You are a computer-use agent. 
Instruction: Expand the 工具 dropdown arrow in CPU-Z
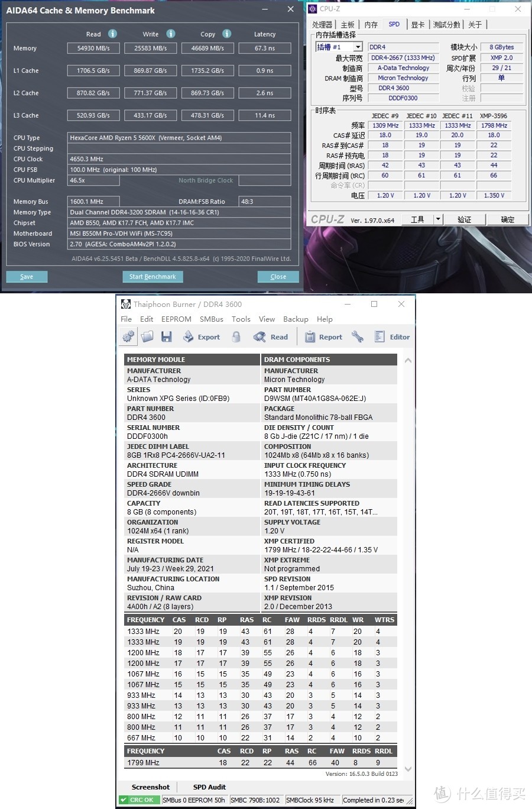tap(437, 219)
